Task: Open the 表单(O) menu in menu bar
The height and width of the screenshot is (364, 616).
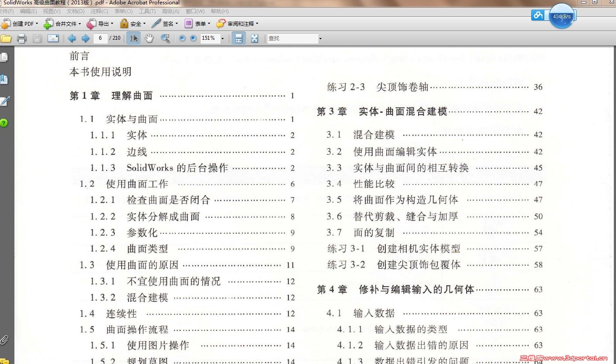Action: (123, 11)
